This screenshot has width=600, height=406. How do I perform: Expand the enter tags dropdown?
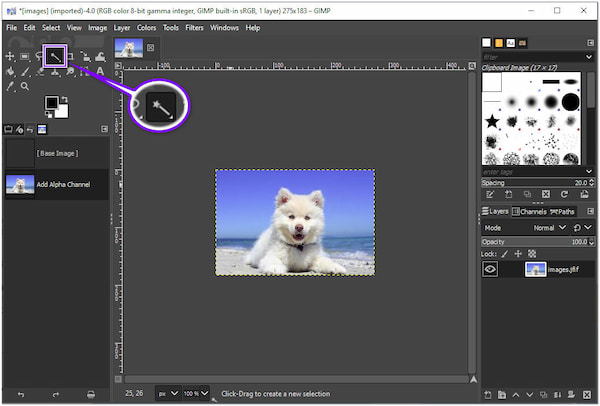tap(589, 171)
